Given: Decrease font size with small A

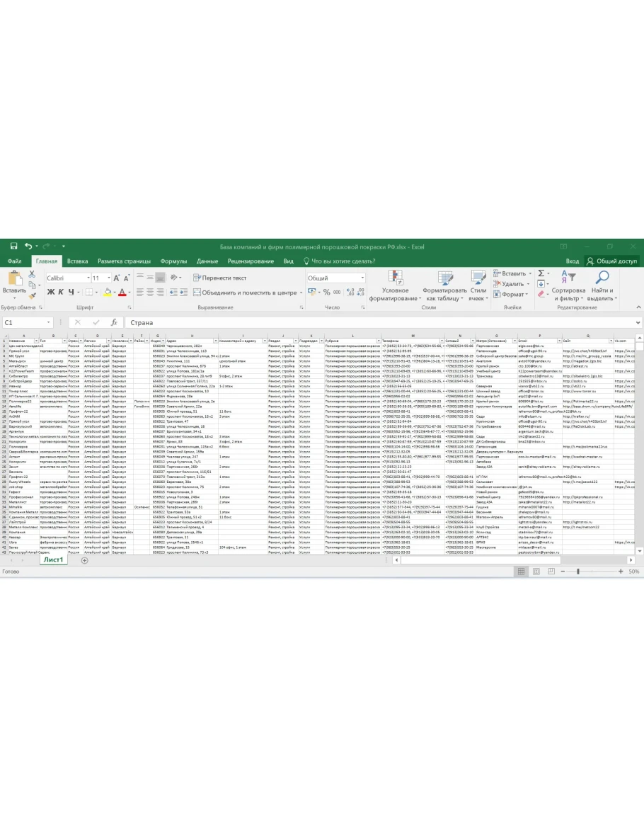Looking at the screenshot, I should pyautogui.click(x=126, y=278).
